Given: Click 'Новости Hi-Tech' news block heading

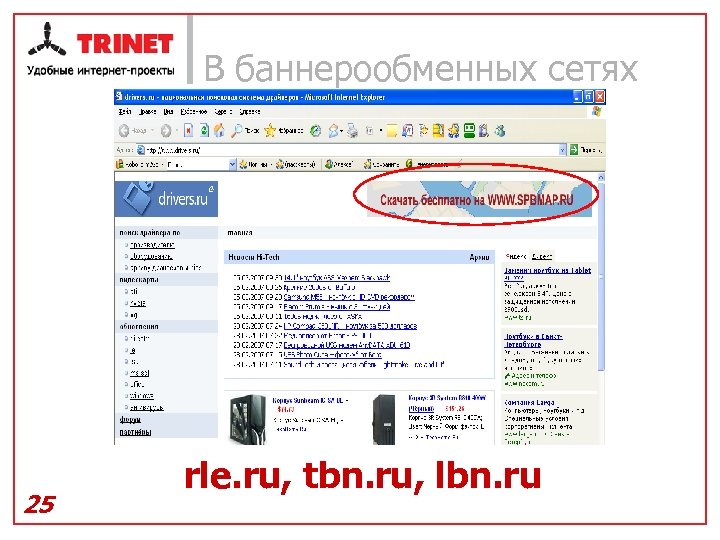Looking at the screenshot, I should pyautogui.click(x=254, y=257).
